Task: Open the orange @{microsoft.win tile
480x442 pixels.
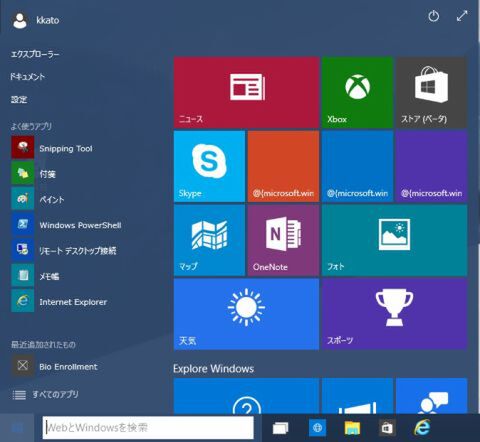Action: coord(283,166)
